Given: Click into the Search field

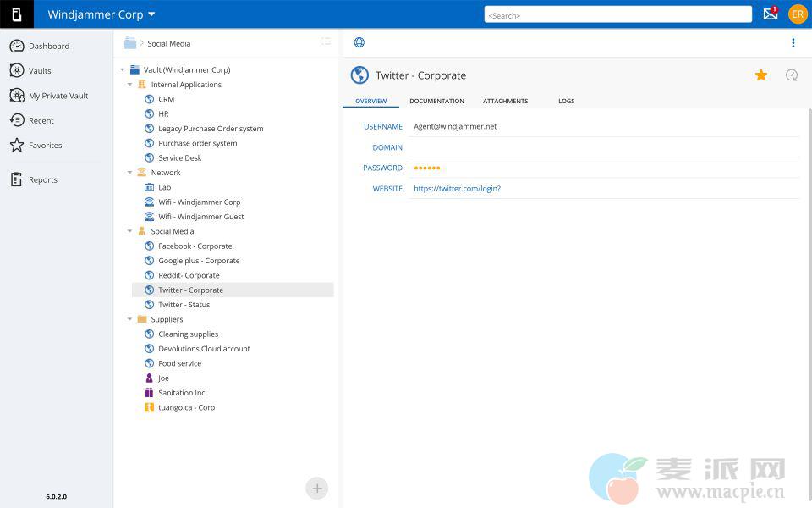Looking at the screenshot, I should pyautogui.click(x=617, y=14).
